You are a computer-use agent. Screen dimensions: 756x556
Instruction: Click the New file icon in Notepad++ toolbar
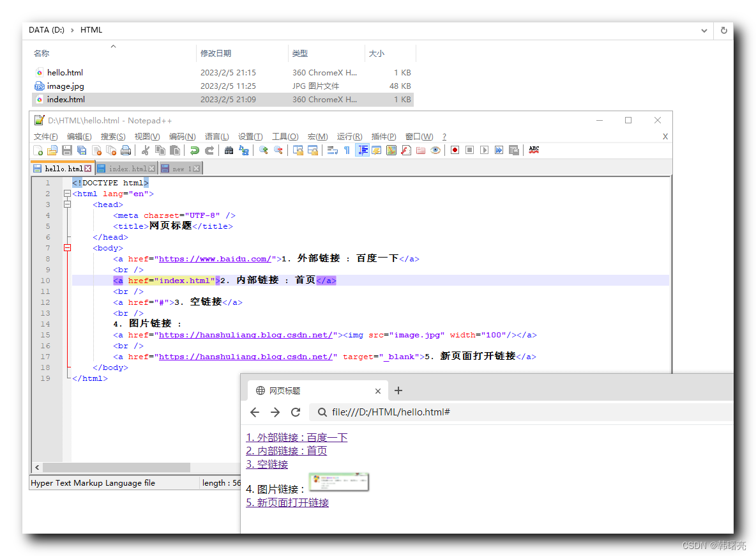(38, 151)
